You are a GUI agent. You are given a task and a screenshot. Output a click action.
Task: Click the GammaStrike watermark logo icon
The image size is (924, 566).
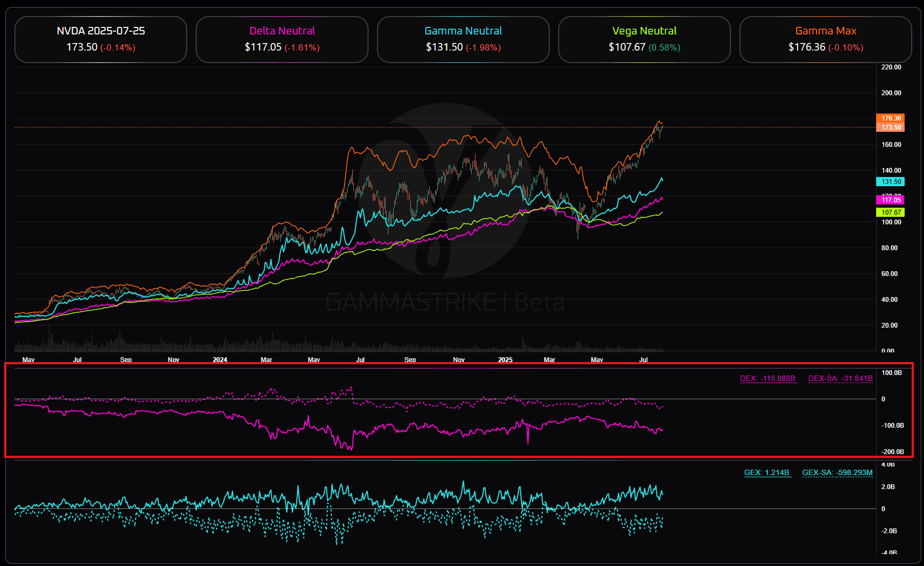coord(445,189)
